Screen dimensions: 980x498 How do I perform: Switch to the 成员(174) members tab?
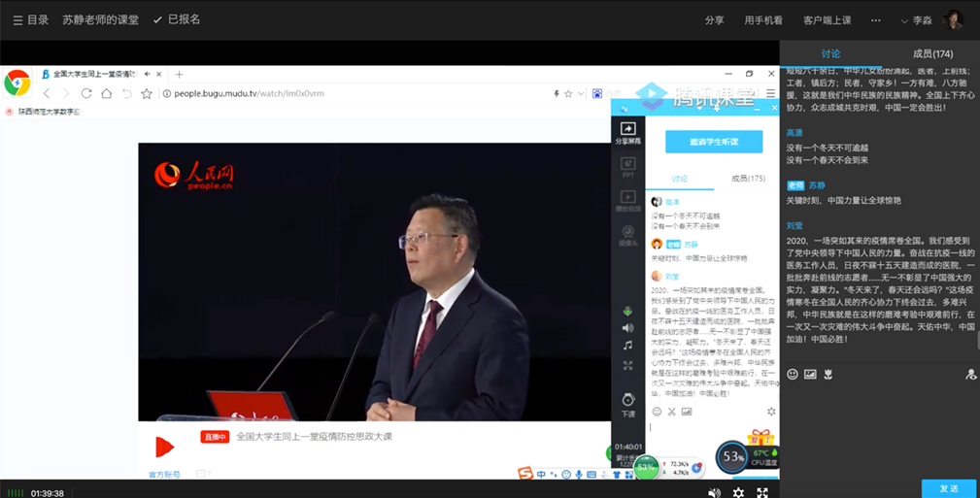pos(932,53)
